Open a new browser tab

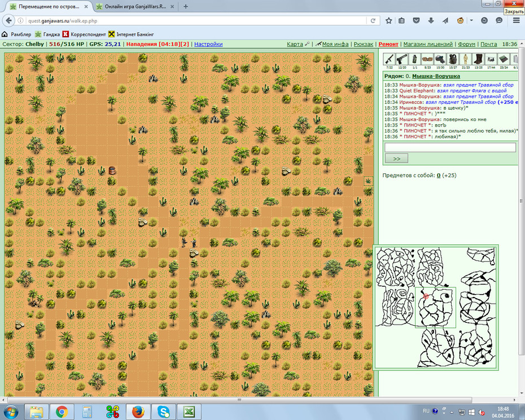coord(186,6)
